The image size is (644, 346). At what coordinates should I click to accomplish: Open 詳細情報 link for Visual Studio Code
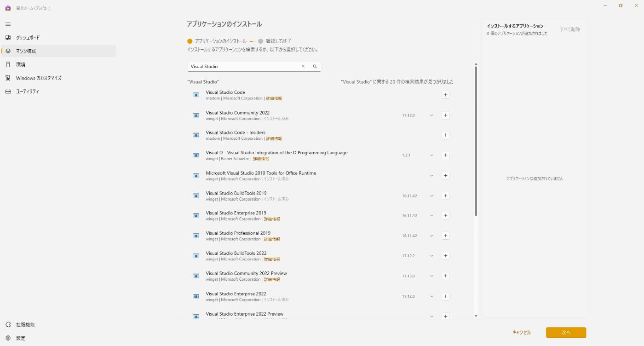(x=274, y=98)
